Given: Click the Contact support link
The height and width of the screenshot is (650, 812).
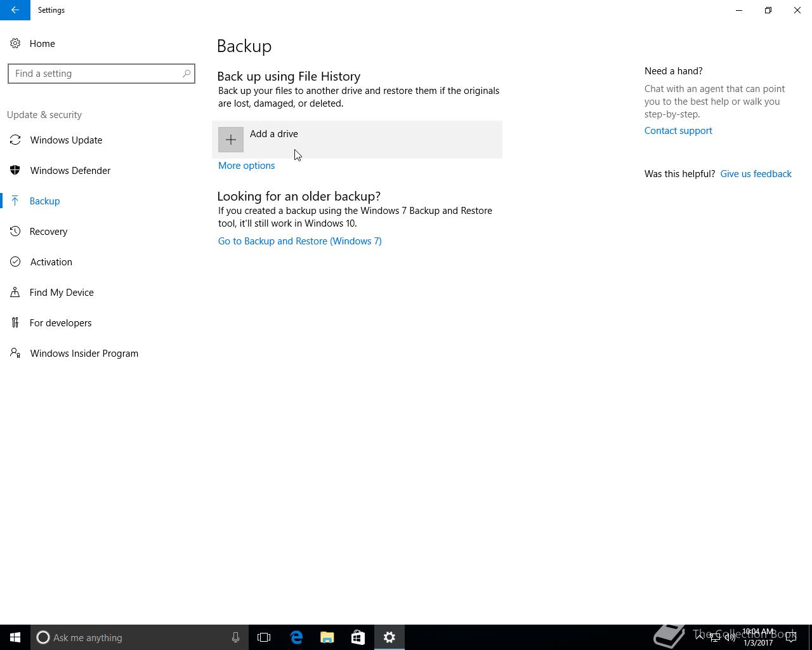Looking at the screenshot, I should (x=678, y=131).
